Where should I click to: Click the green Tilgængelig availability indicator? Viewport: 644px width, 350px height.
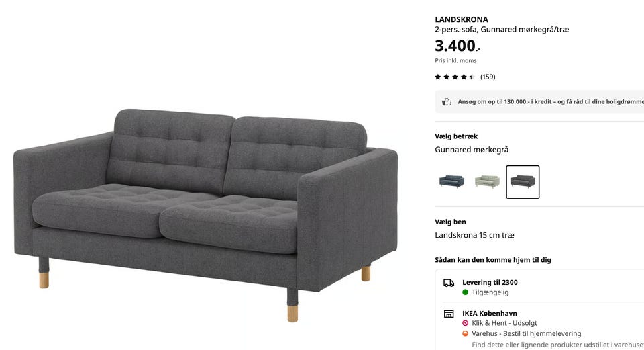click(x=466, y=292)
